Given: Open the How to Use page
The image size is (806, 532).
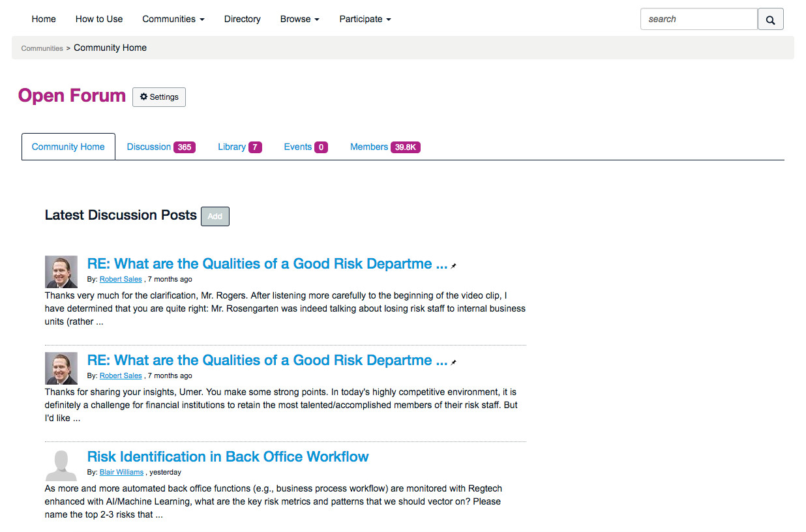Looking at the screenshot, I should (x=99, y=20).
